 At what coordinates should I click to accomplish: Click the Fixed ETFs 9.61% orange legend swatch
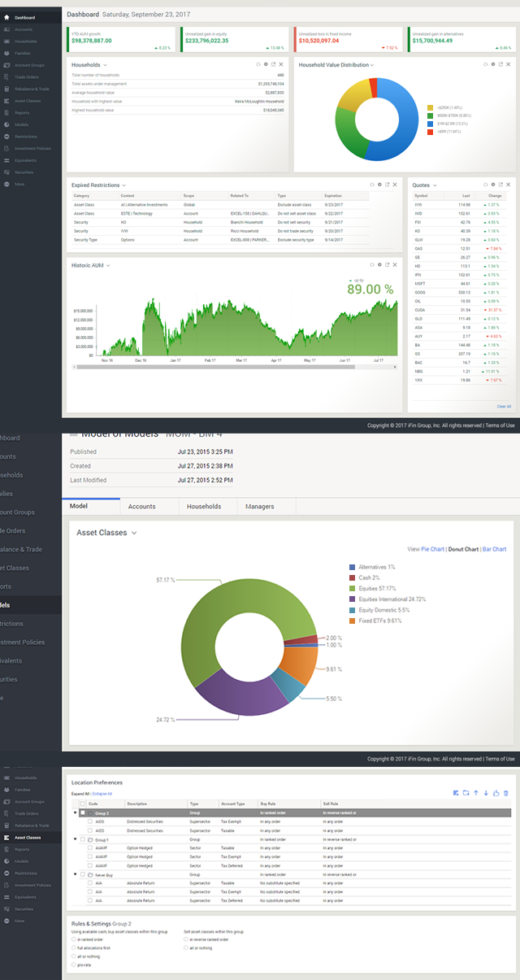[352, 621]
